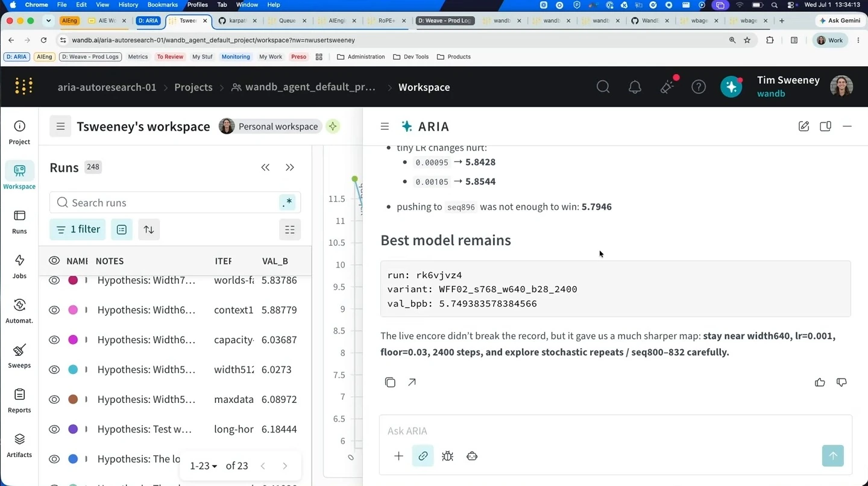Start a new ARIA chat with compose icon
The width and height of the screenshot is (868, 486).
(804, 126)
